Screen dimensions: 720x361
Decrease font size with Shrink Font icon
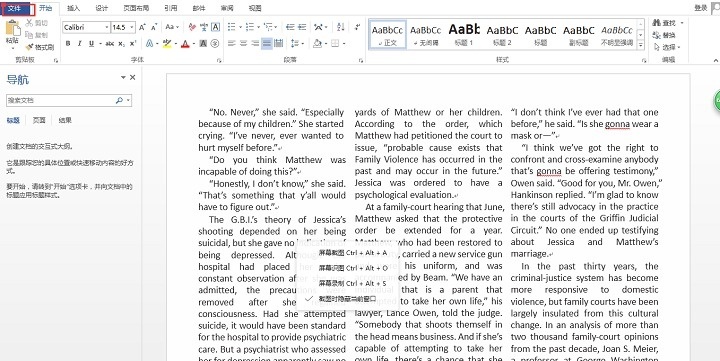point(154,27)
